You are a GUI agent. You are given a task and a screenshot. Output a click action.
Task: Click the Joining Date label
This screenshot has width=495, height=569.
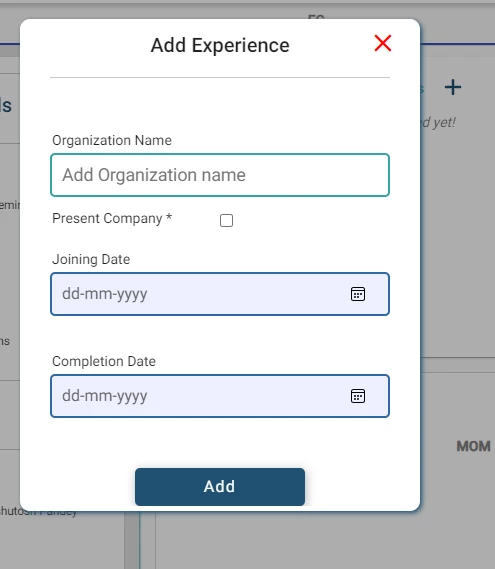pyautogui.click(x=91, y=259)
